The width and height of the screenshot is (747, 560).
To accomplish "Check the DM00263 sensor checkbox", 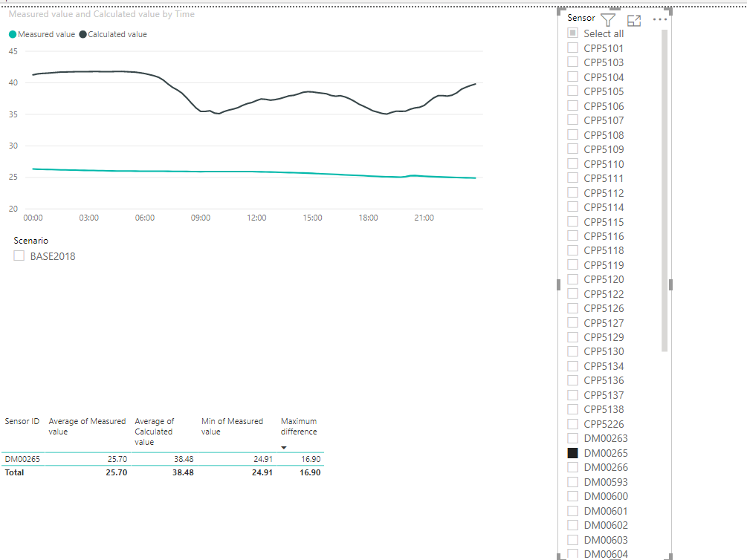I will pyautogui.click(x=572, y=438).
